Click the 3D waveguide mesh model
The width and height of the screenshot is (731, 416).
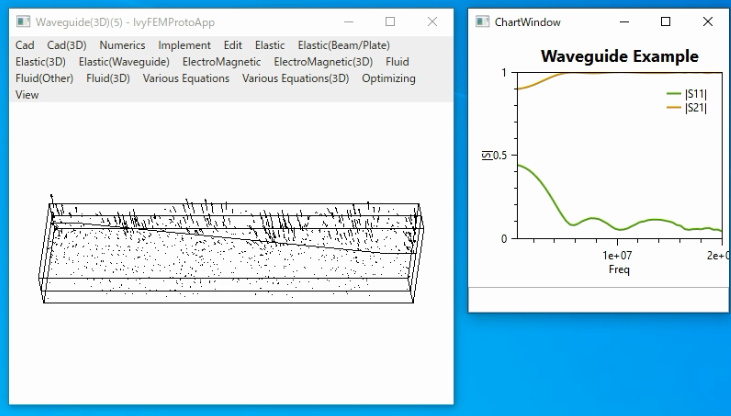point(231,251)
